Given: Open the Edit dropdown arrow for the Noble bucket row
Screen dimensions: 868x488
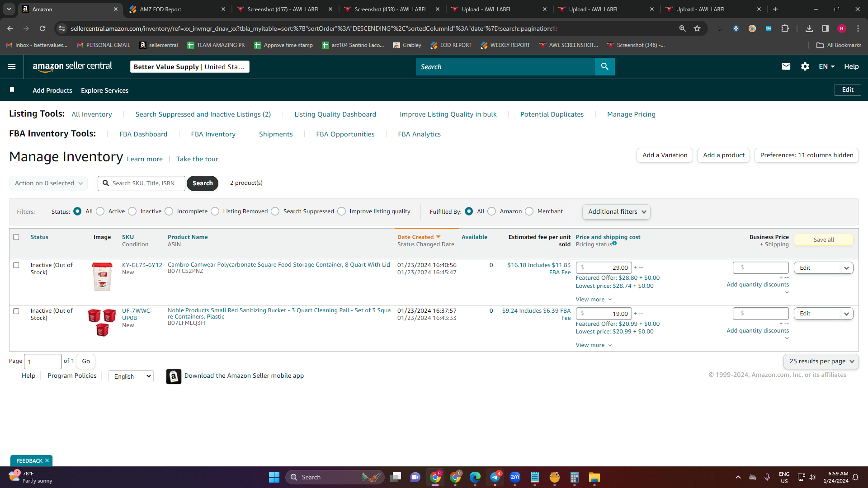Looking at the screenshot, I should (847, 314).
